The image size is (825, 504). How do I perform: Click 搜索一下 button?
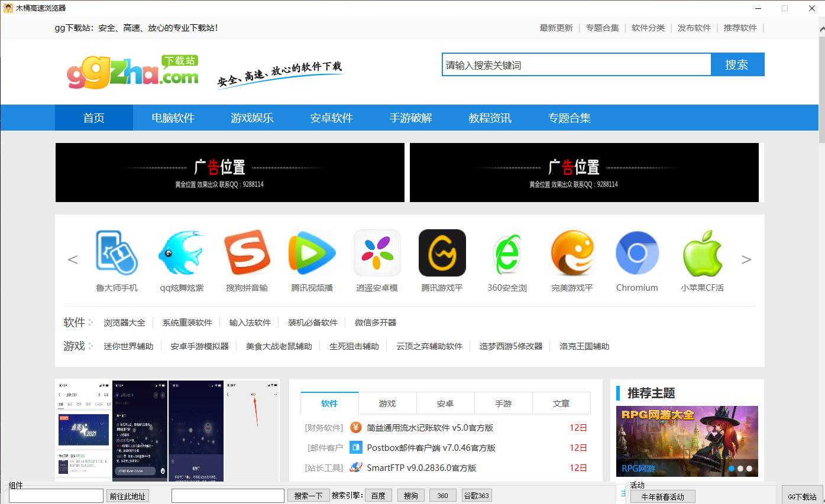click(x=309, y=495)
